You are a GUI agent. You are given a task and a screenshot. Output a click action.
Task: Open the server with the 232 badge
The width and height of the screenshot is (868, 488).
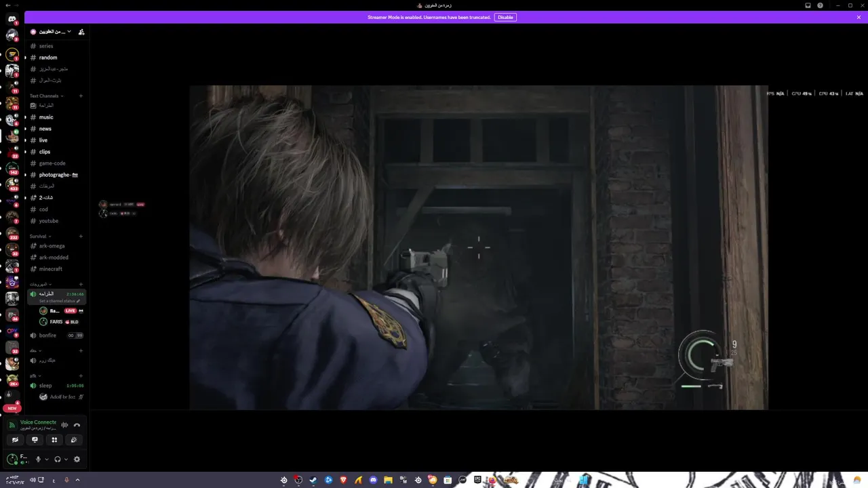pyautogui.click(x=12, y=234)
